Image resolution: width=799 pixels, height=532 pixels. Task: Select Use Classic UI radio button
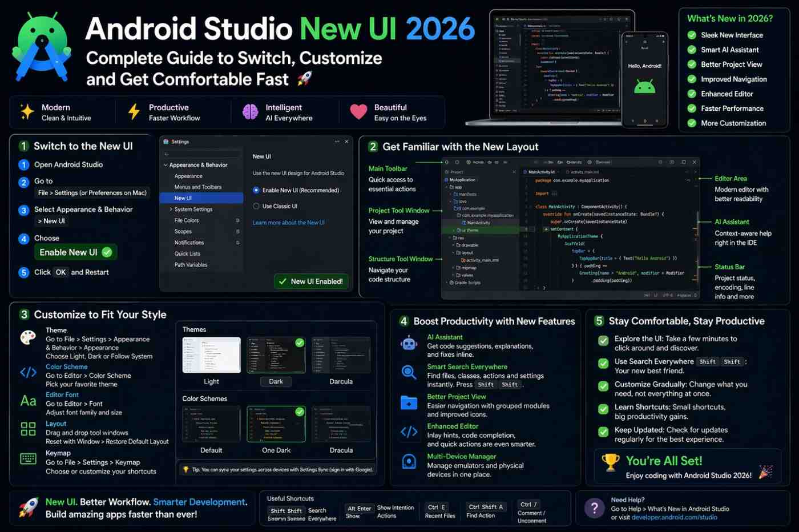click(x=256, y=206)
